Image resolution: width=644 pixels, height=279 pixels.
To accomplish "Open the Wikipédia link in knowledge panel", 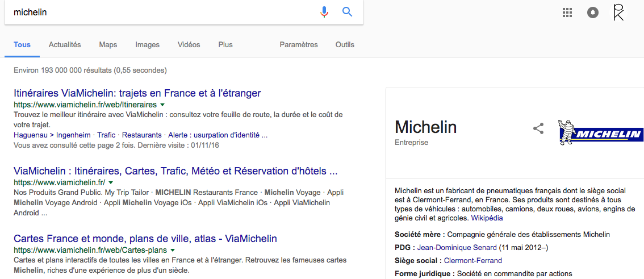I will (487, 218).
